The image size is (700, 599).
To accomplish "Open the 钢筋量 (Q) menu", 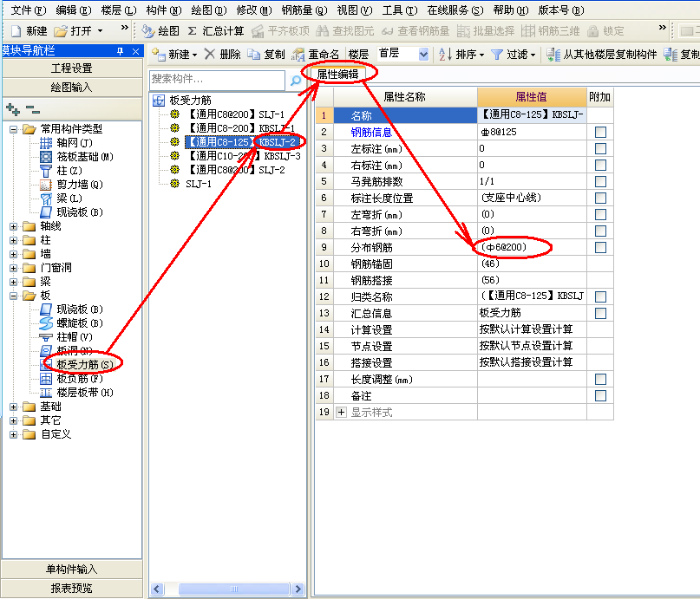I will pyautogui.click(x=304, y=10).
